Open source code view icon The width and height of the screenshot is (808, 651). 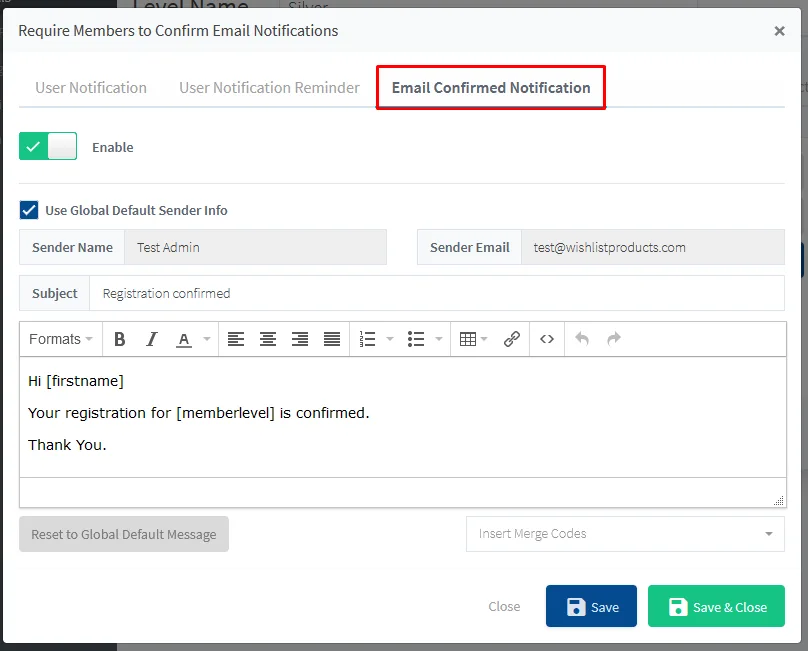point(547,339)
